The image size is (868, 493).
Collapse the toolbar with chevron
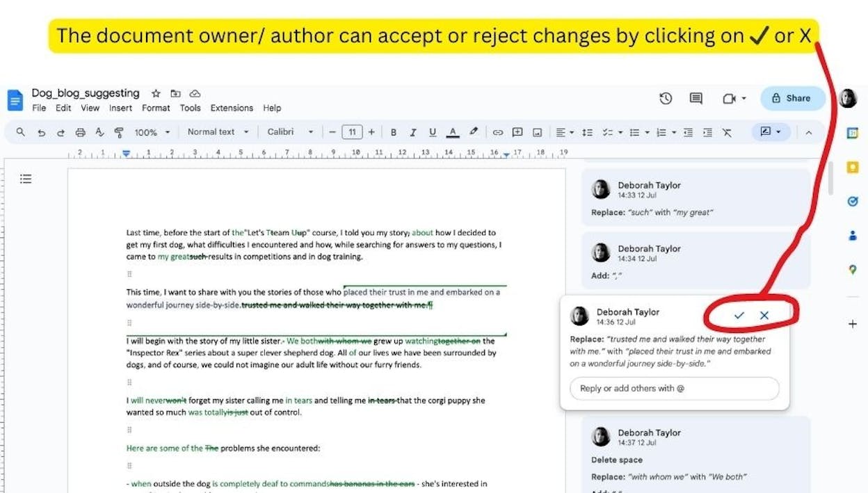(808, 132)
